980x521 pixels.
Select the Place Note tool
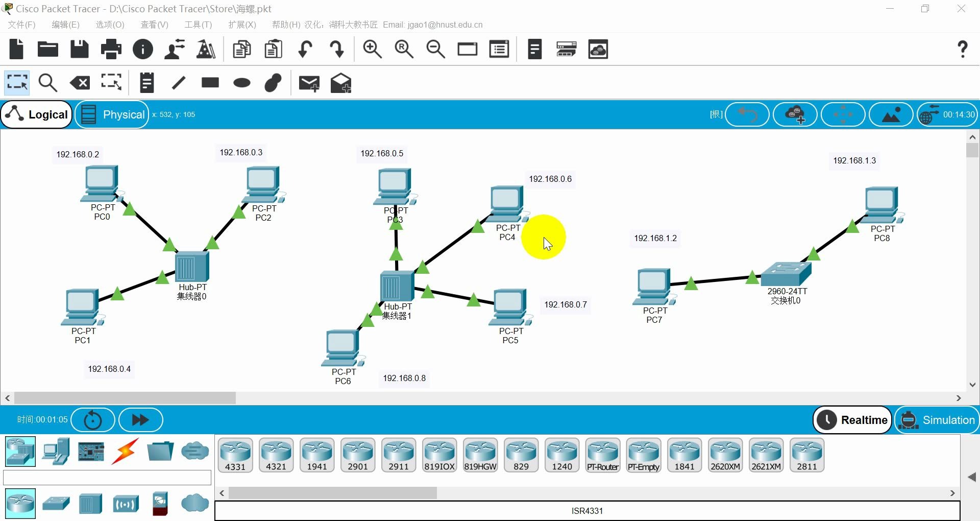[x=146, y=82]
